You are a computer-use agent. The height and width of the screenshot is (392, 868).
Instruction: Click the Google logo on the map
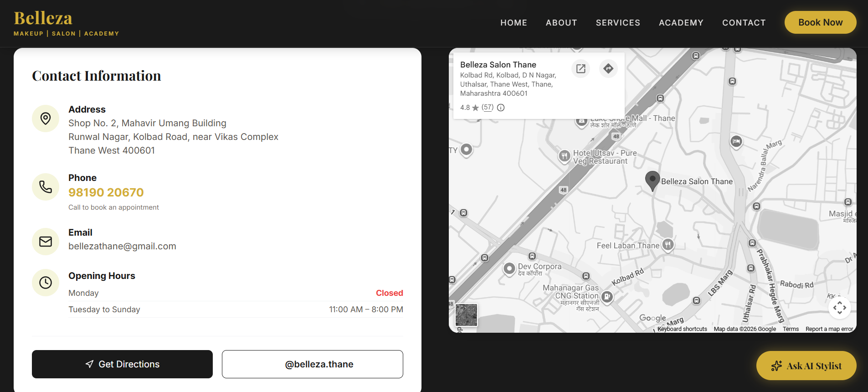652,318
